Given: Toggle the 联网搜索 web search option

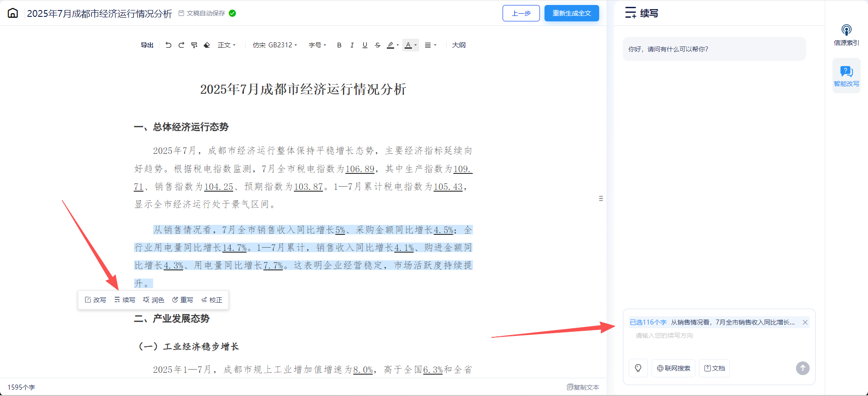Looking at the screenshot, I should 673,368.
